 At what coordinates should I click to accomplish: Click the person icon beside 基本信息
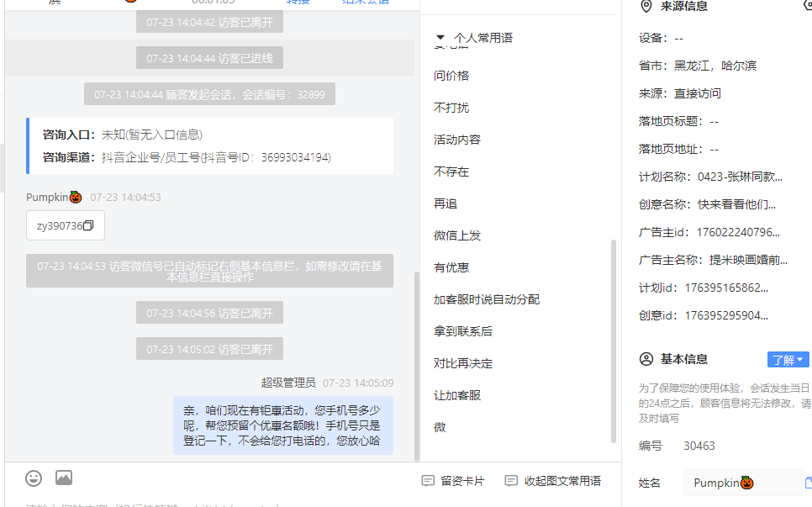pos(646,359)
